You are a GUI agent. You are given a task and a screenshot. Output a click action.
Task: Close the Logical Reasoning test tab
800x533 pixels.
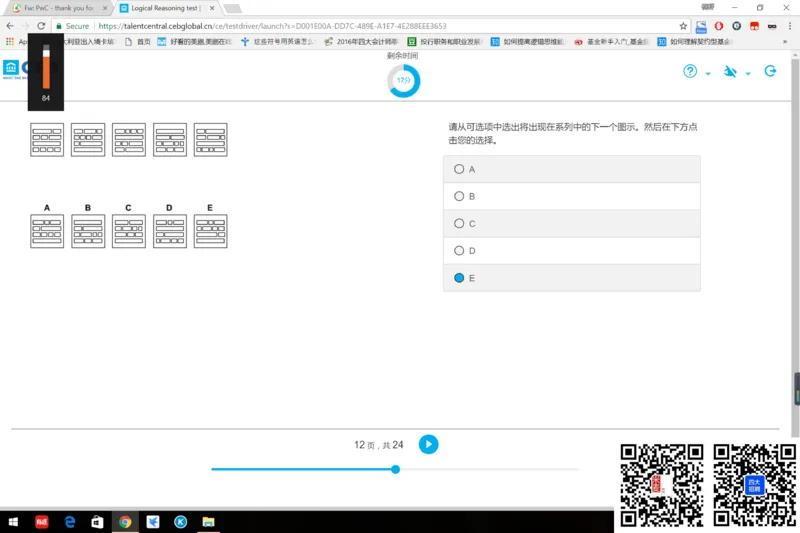pyautogui.click(x=212, y=8)
